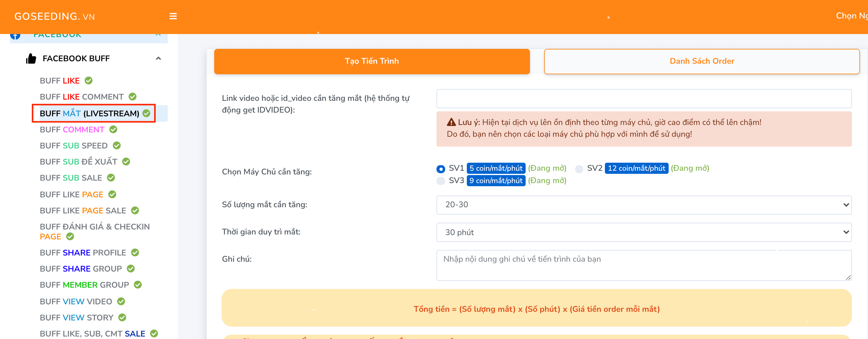868x339 pixels.
Task: Click the thumbs-up Facebook Buff icon
Action: coord(31,58)
